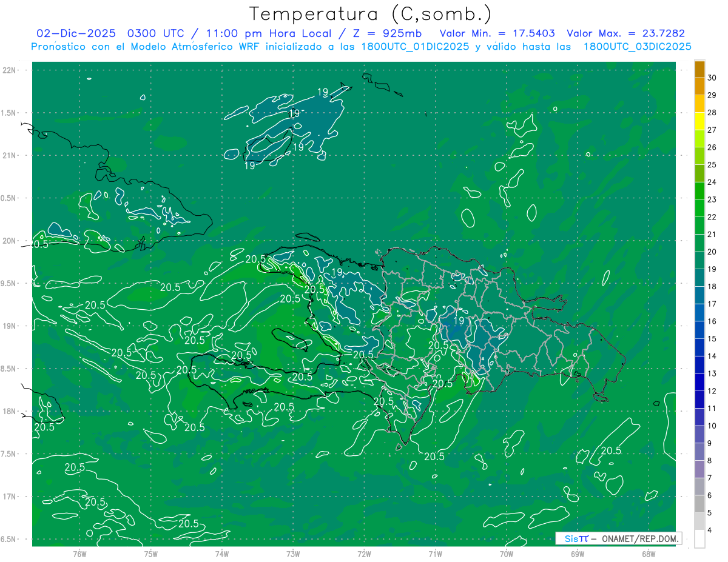Select legend value 25
The image size is (728, 562).
click(x=712, y=164)
